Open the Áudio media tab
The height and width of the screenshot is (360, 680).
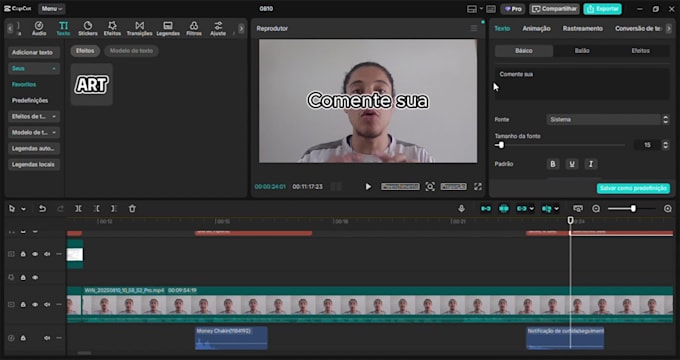coord(39,29)
